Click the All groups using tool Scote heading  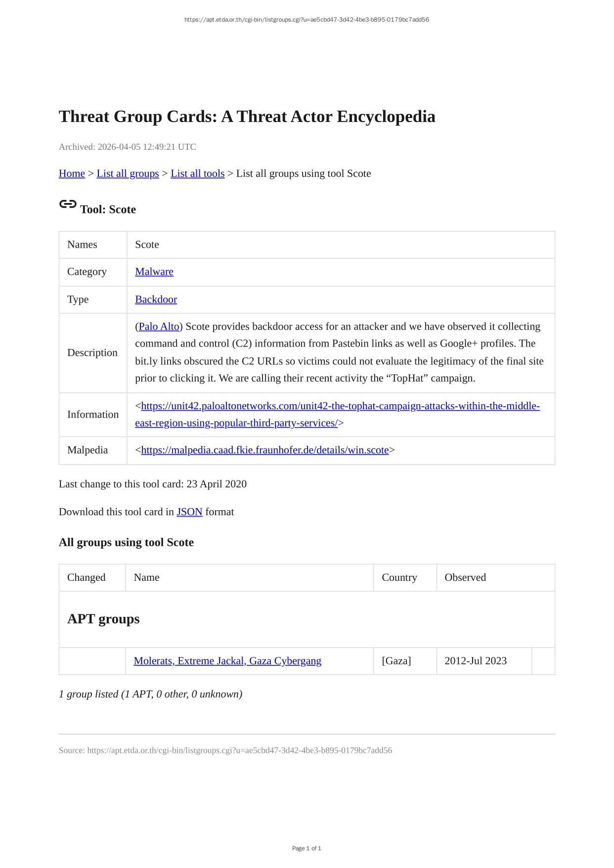pyautogui.click(x=126, y=543)
